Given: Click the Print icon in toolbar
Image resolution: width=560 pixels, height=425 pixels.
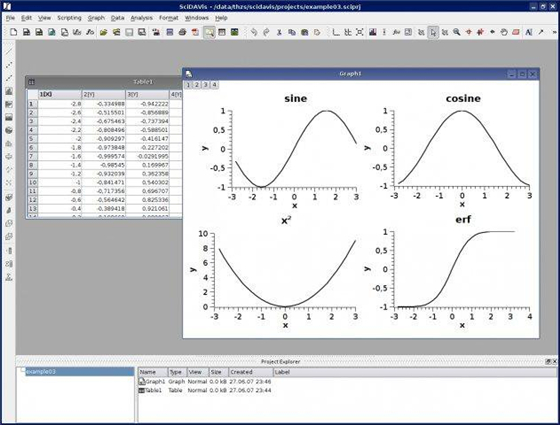Looking at the screenshot, I should 182,32.
